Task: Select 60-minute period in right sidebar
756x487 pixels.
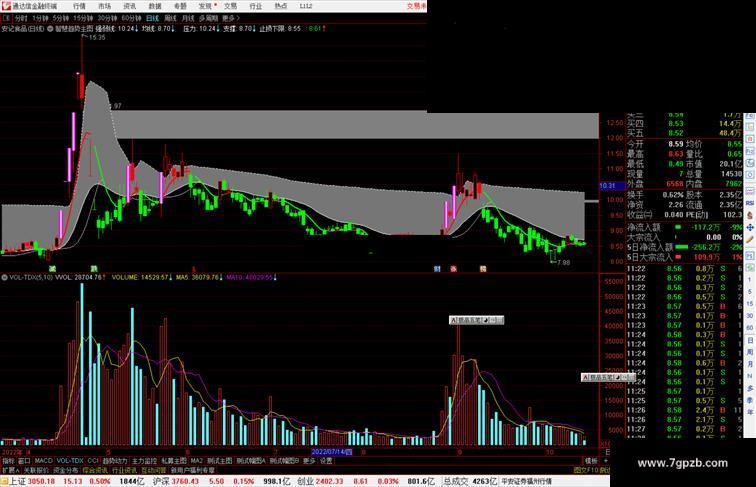Action: (750, 328)
